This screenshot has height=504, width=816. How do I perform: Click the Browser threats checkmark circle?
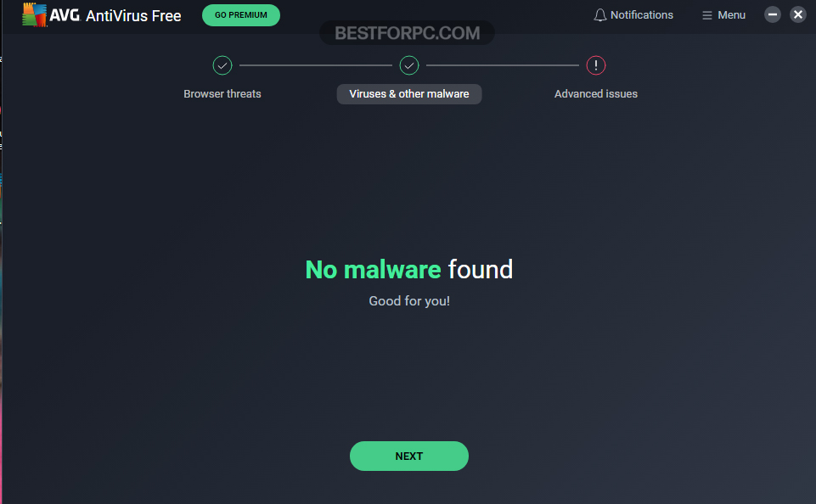point(222,65)
